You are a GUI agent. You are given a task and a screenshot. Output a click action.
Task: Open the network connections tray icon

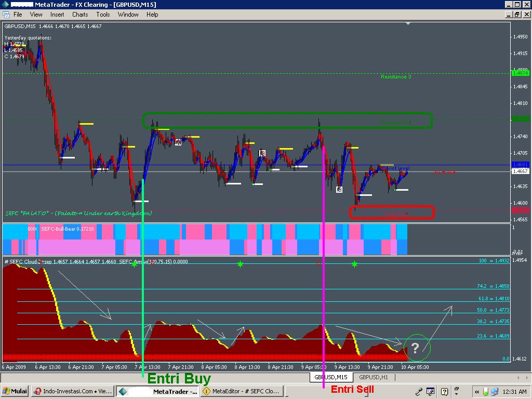[x=495, y=392]
